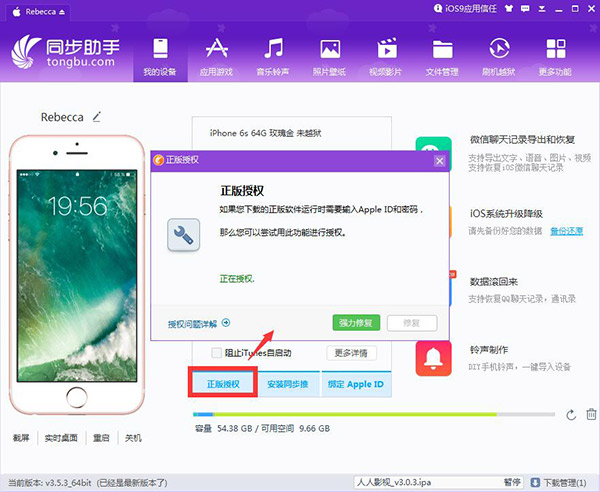Click 实时桌面 button
Image resolution: width=600 pixels, height=492 pixels.
coord(61,438)
